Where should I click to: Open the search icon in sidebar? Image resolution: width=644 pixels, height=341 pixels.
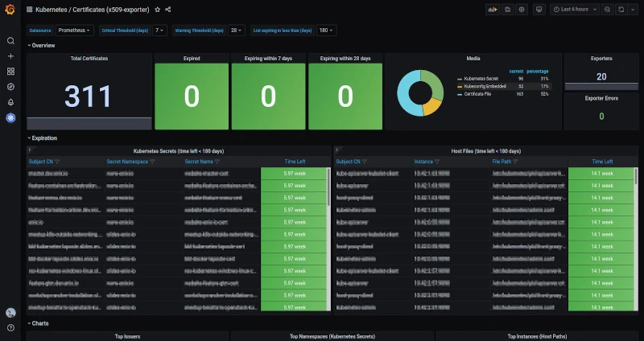(10, 41)
